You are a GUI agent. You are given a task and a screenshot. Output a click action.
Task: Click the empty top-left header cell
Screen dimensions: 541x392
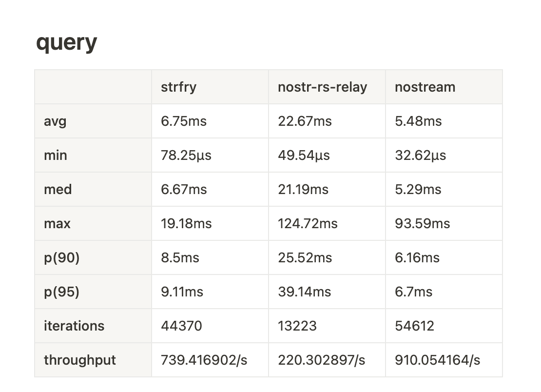pyautogui.click(x=93, y=87)
